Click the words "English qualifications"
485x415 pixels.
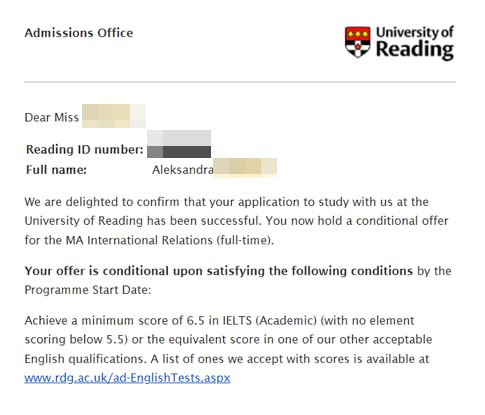click(x=85, y=359)
